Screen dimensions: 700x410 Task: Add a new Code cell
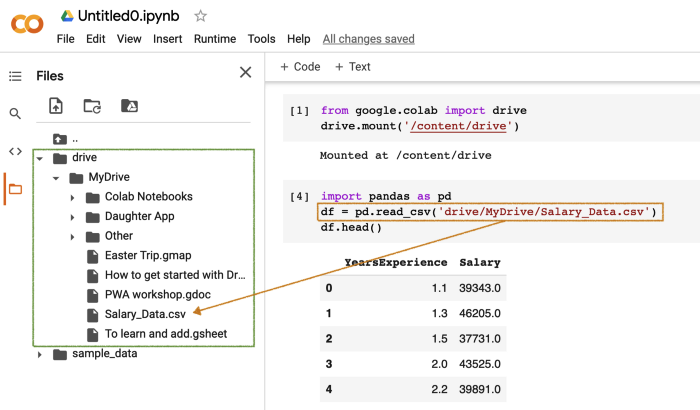tap(300, 67)
